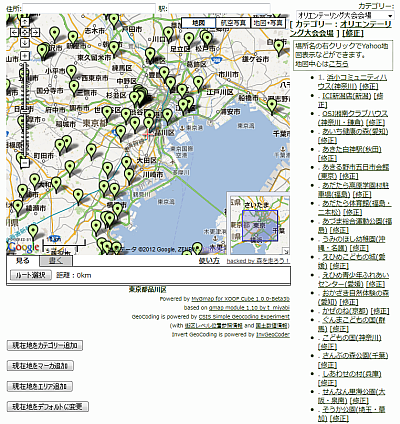Open the オリエンテーリング大会会場 category link
The height and width of the screenshot is (424, 400).
(x=341, y=29)
